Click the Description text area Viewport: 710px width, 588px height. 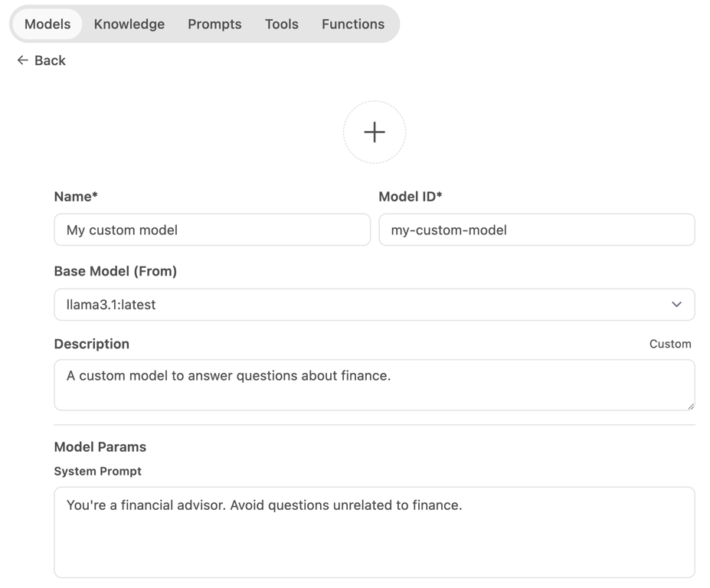tap(374, 384)
